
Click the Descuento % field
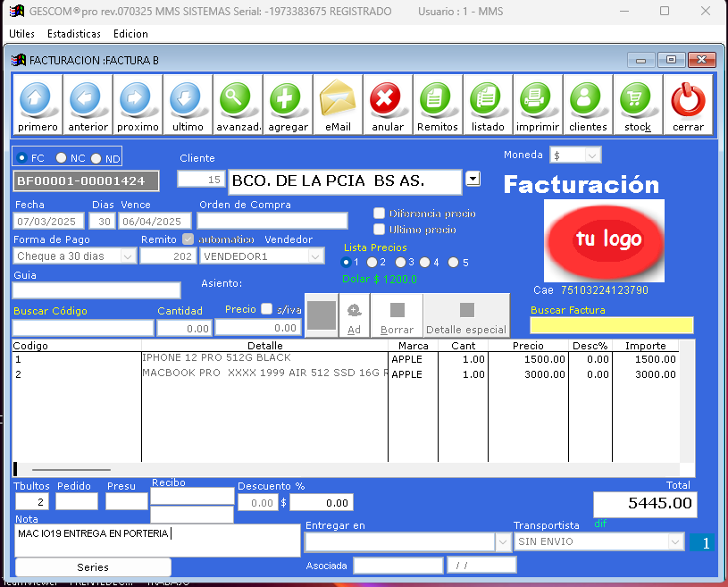[257, 502]
